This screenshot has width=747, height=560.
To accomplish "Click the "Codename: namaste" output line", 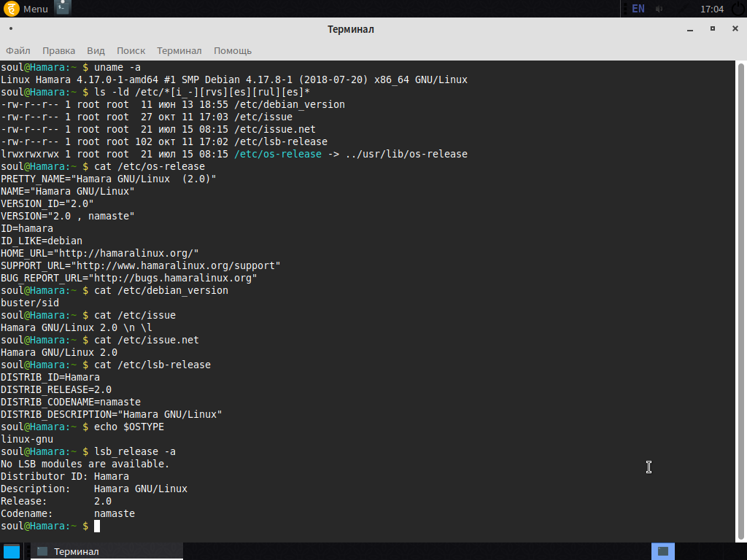I will (x=68, y=513).
